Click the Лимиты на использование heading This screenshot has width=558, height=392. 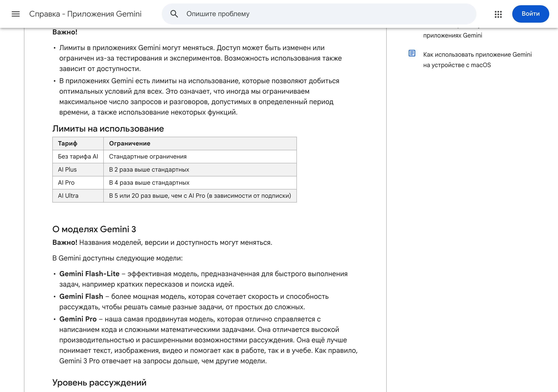[108, 129]
